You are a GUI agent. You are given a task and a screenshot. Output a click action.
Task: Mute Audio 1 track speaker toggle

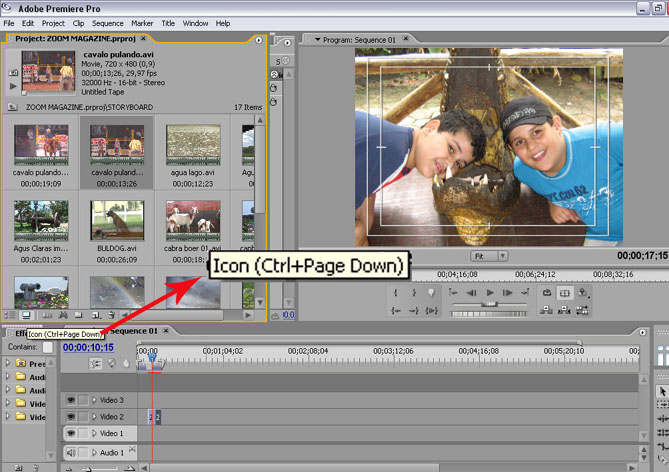[71, 453]
